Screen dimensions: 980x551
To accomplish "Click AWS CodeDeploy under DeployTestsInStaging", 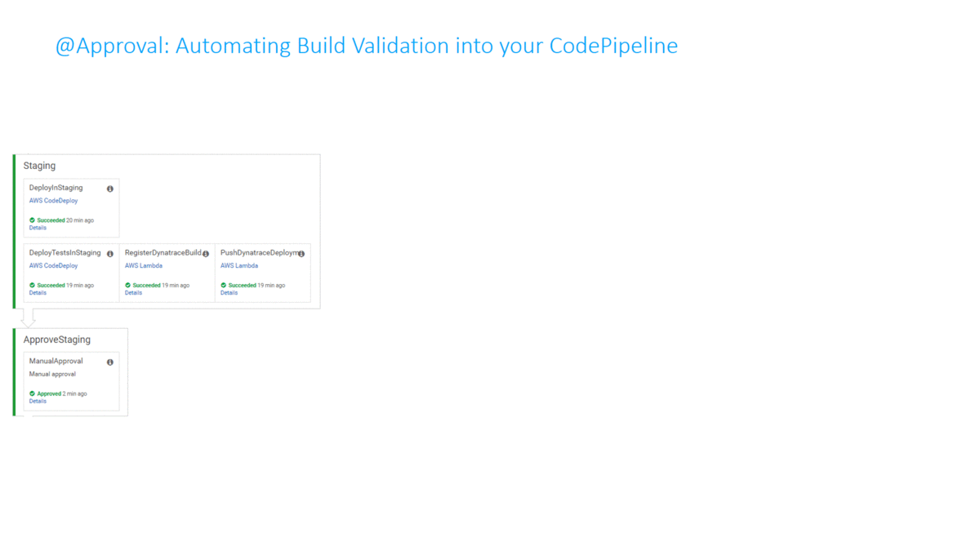I will pyautogui.click(x=53, y=265).
